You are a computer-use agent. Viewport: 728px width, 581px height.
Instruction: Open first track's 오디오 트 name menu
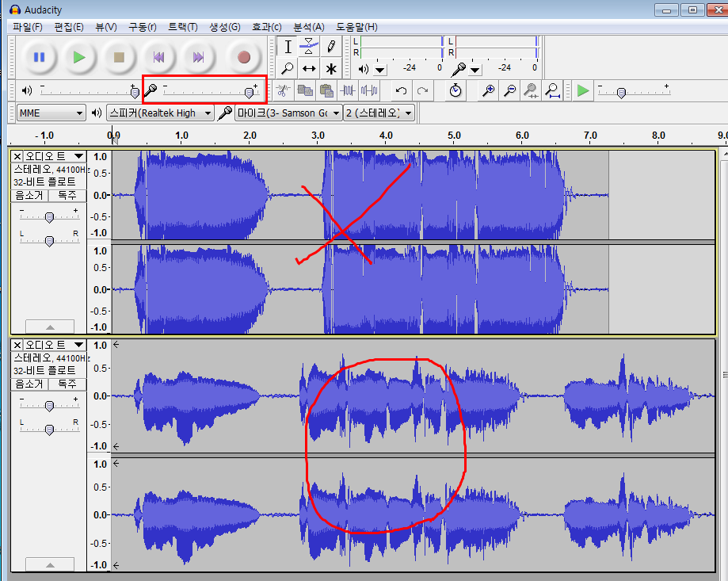[x=55, y=156]
